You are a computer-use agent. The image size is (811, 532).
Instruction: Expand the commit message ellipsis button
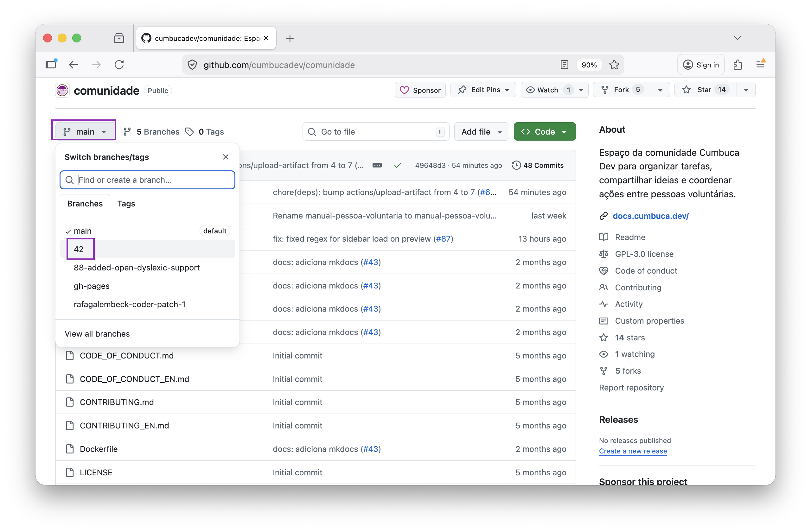(x=377, y=166)
